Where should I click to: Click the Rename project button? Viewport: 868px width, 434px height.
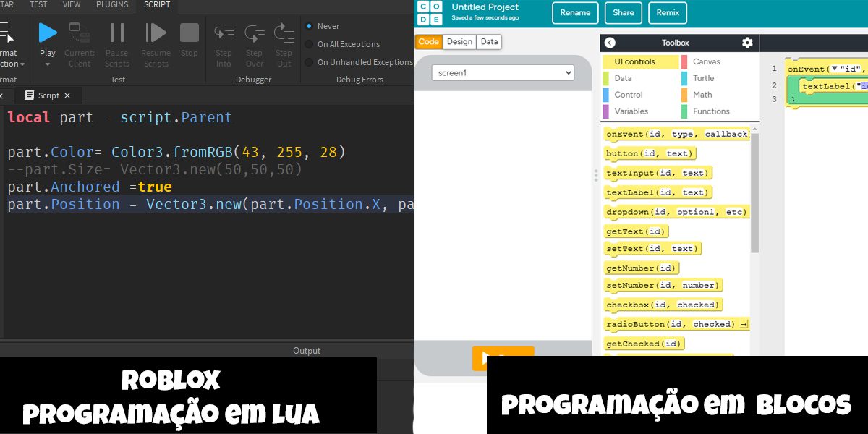[x=575, y=13]
